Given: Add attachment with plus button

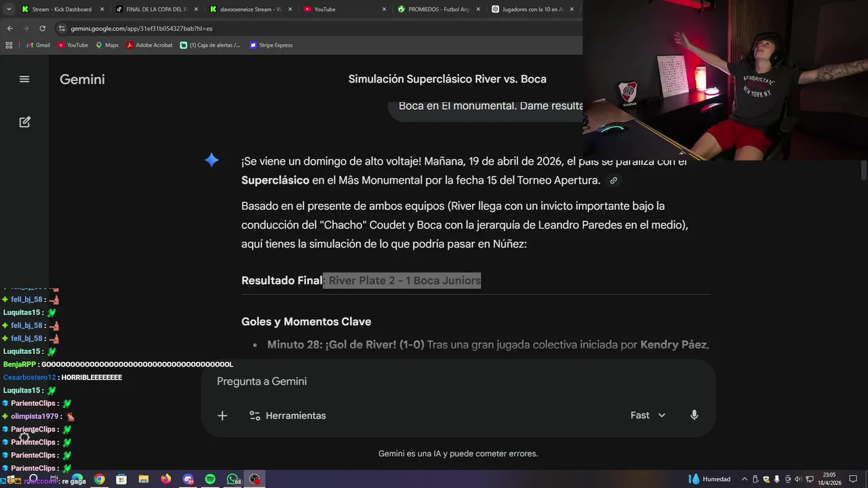Looking at the screenshot, I should click(x=222, y=415).
